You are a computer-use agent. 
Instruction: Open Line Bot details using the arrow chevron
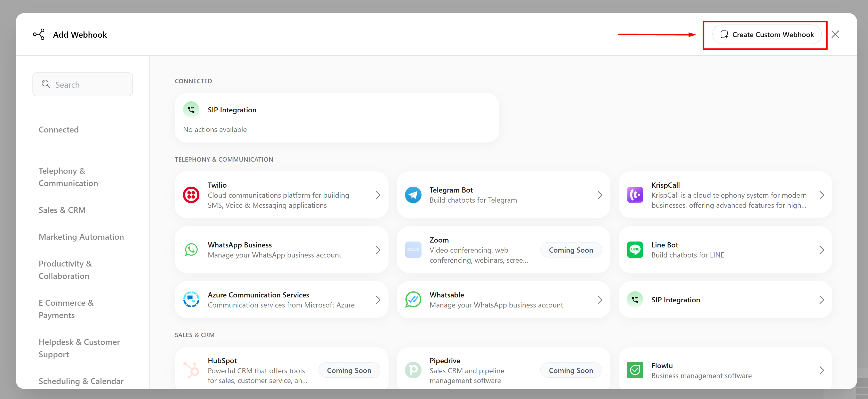click(822, 250)
